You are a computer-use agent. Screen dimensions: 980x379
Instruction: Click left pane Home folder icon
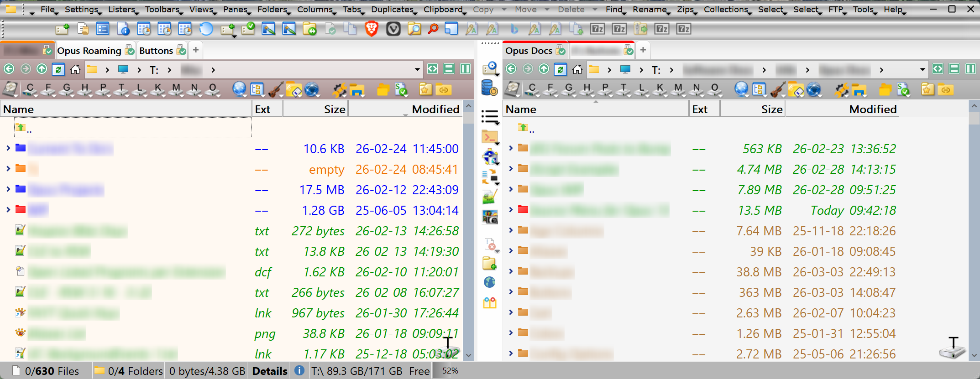point(75,69)
